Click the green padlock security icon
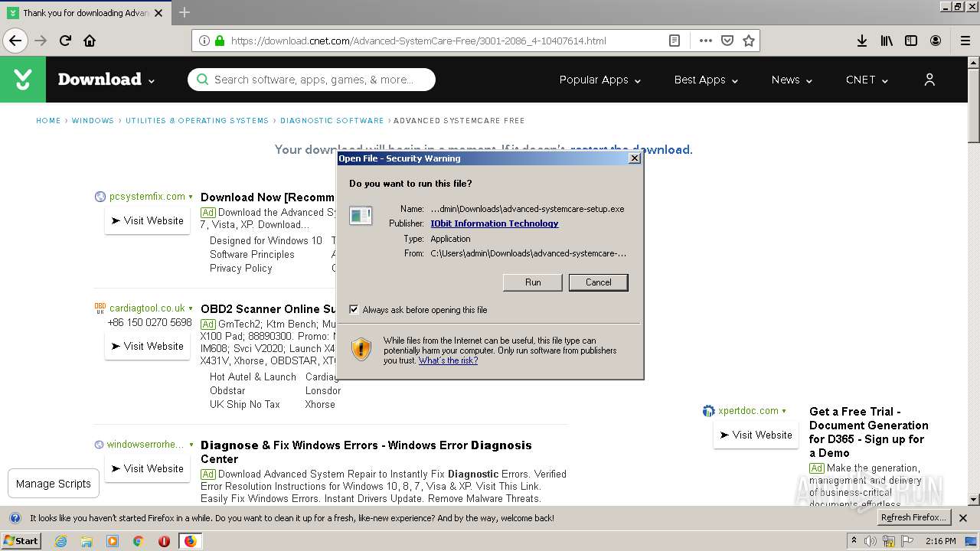980x551 pixels. (x=220, y=41)
